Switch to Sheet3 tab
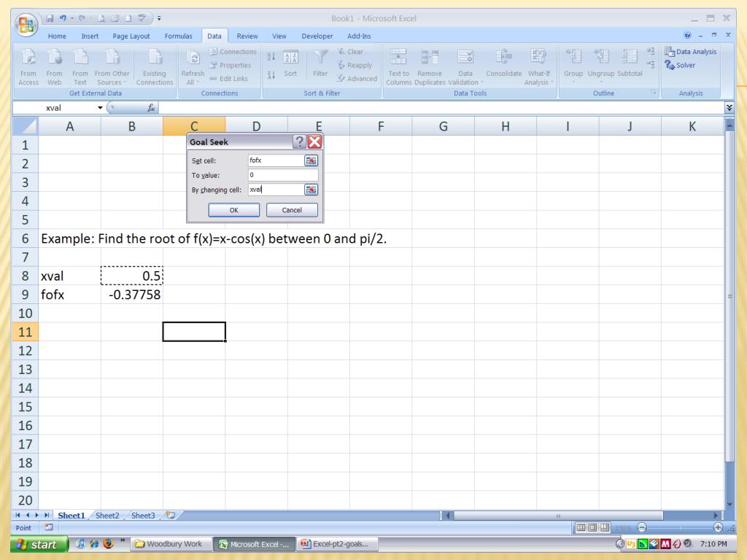This screenshot has width=747, height=560. tap(143, 516)
